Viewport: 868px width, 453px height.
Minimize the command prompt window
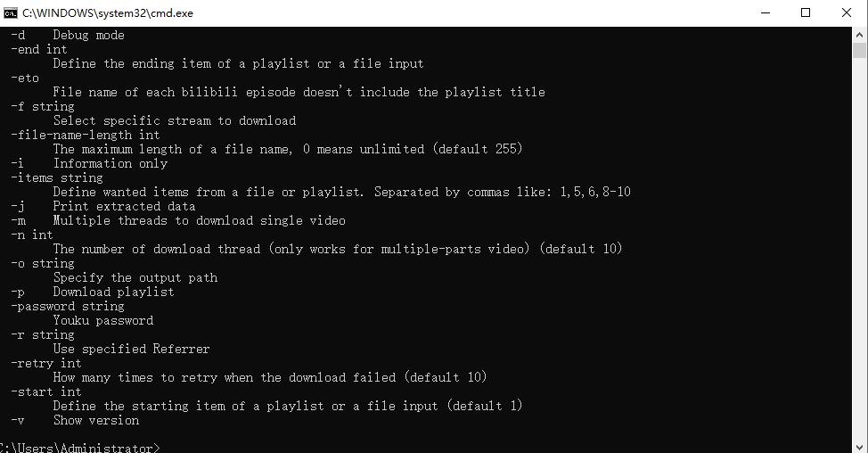point(766,13)
